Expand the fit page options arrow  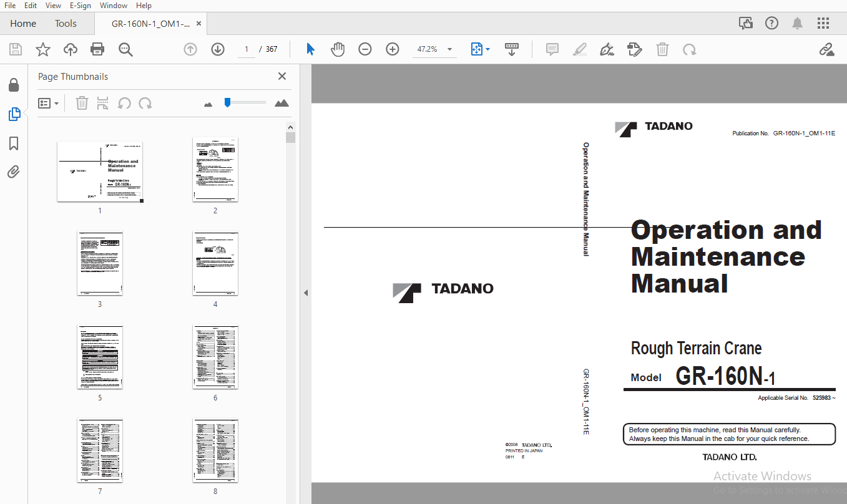pyautogui.click(x=488, y=49)
